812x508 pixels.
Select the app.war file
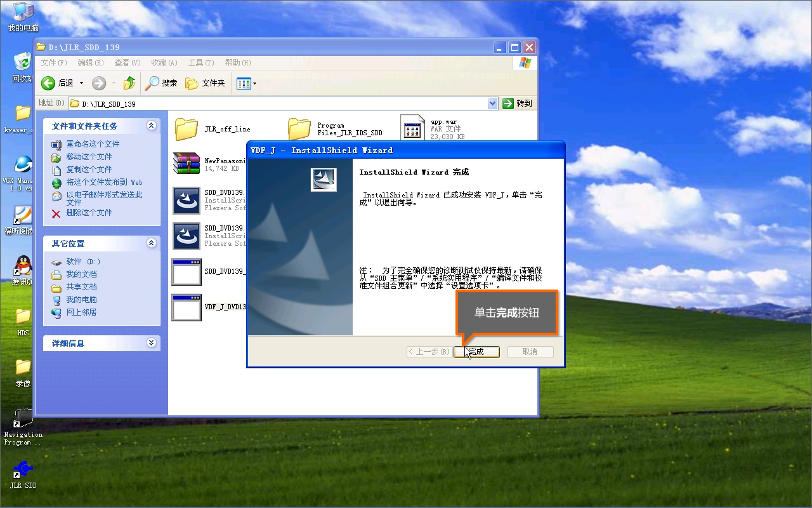tap(433, 129)
